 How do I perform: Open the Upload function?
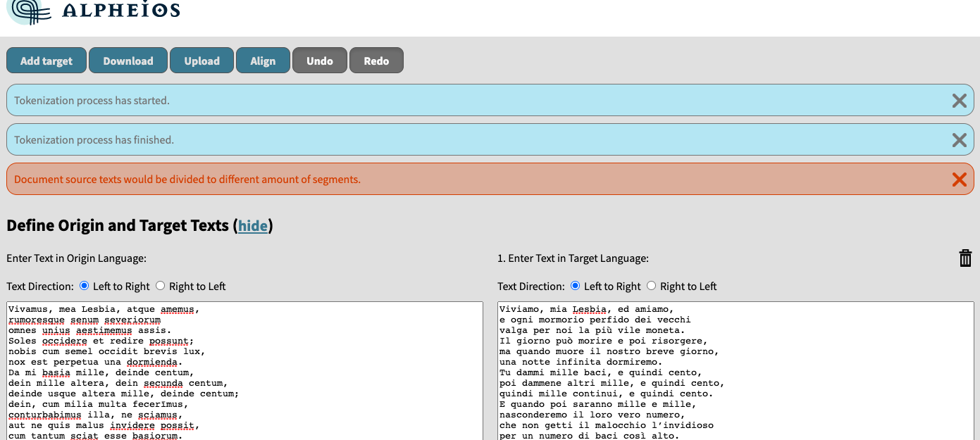[201, 60]
